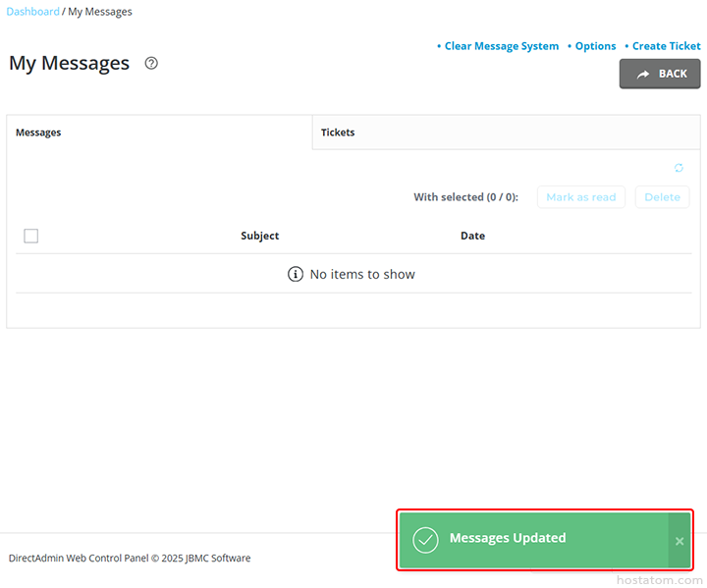Sort by the Date column header
The image size is (707, 588).
point(472,236)
